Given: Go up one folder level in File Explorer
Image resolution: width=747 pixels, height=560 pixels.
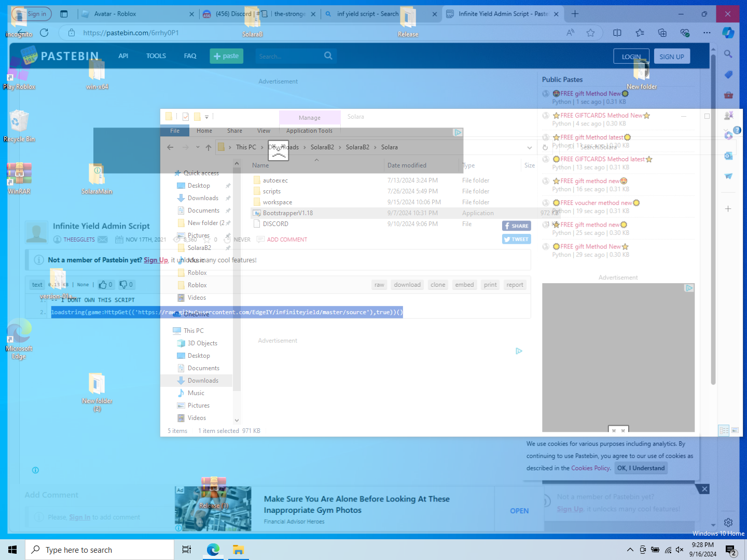Looking at the screenshot, I should click(209, 147).
